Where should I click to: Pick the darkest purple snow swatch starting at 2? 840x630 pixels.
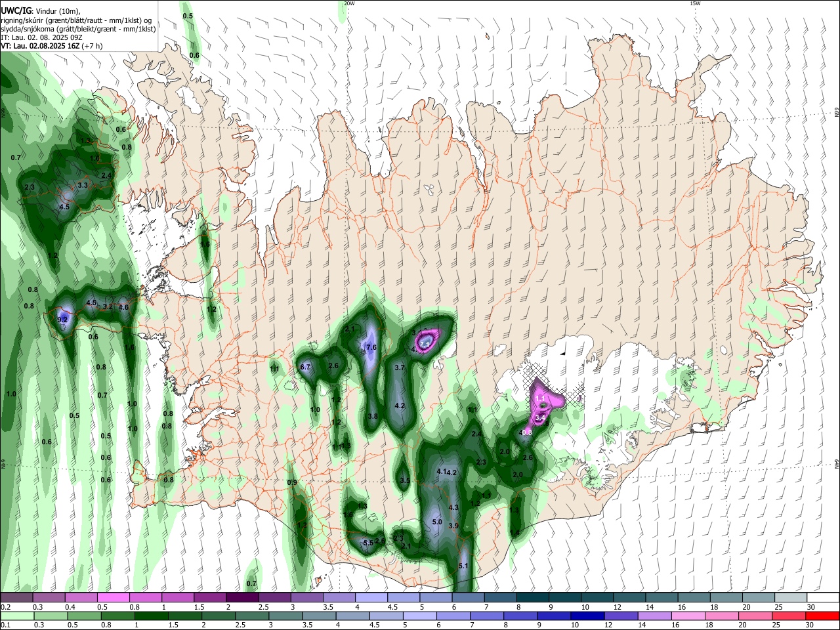tap(242, 597)
